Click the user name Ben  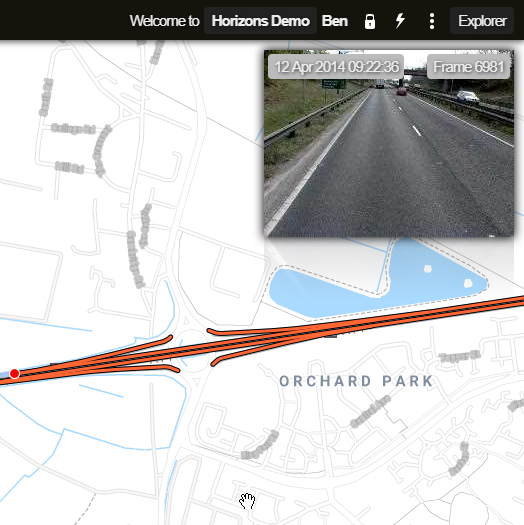point(334,21)
